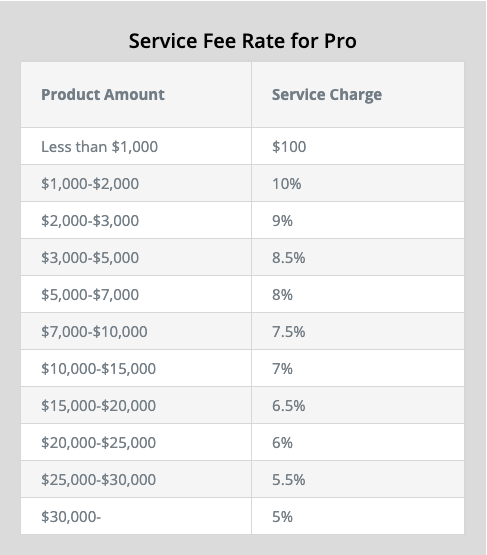The width and height of the screenshot is (487, 555).
Task: Click the 10% service charge value
Action: [287, 184]
